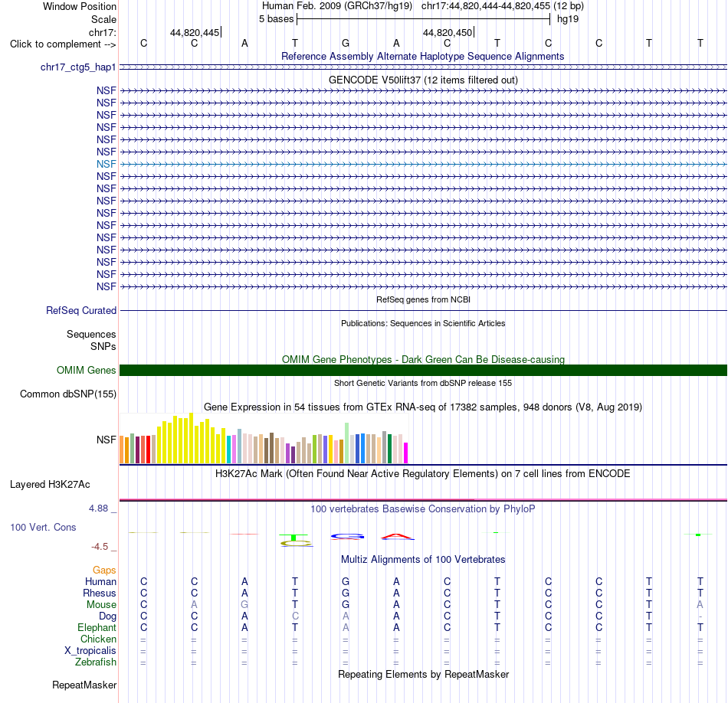Click the OMIM Genes track label
Image resolution: width=728 pixels, height=703 pixels.
tap(87, 371)
